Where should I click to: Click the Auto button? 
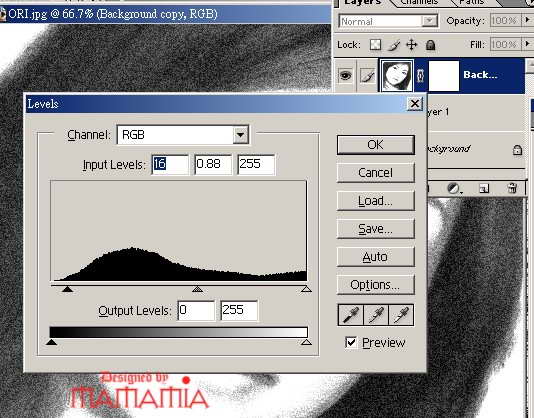coord(375,257)
